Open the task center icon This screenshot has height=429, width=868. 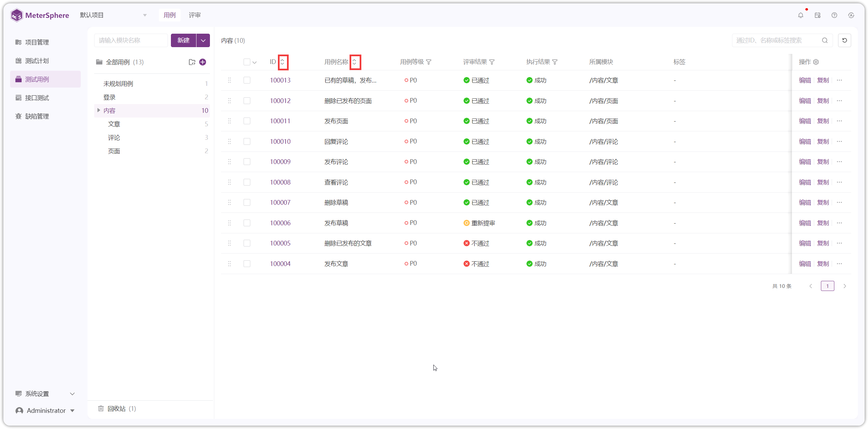click(x=818, y=15)
